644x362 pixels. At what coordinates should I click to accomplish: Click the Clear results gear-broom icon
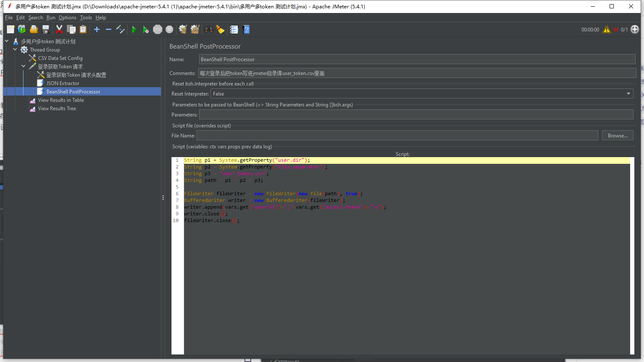183,29
